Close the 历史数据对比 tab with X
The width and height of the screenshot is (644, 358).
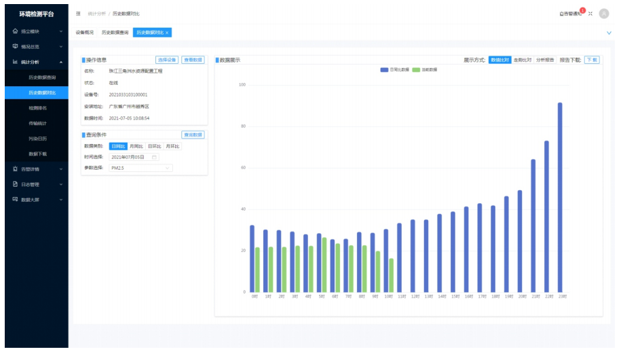pyautogui.click(x=167, y=33)
